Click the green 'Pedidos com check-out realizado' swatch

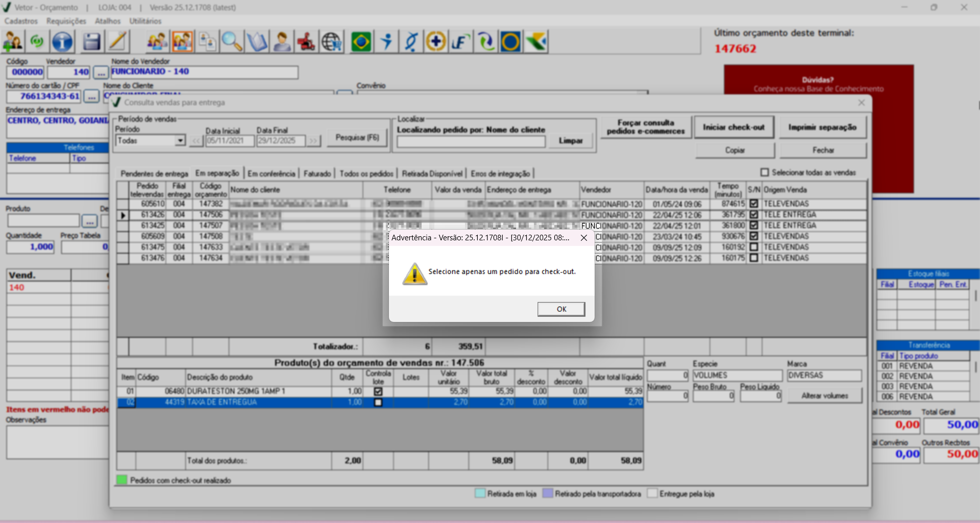(121, 480)
